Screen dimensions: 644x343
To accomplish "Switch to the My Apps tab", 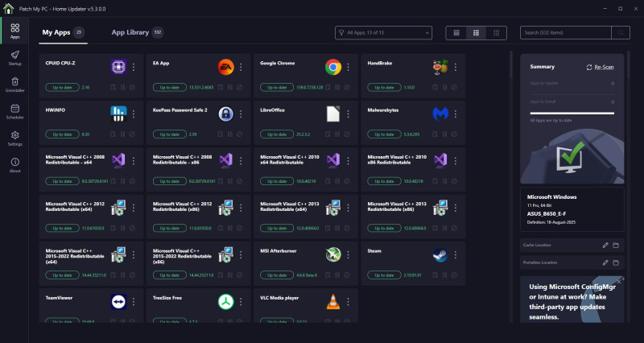I will (x=64, y=32).
